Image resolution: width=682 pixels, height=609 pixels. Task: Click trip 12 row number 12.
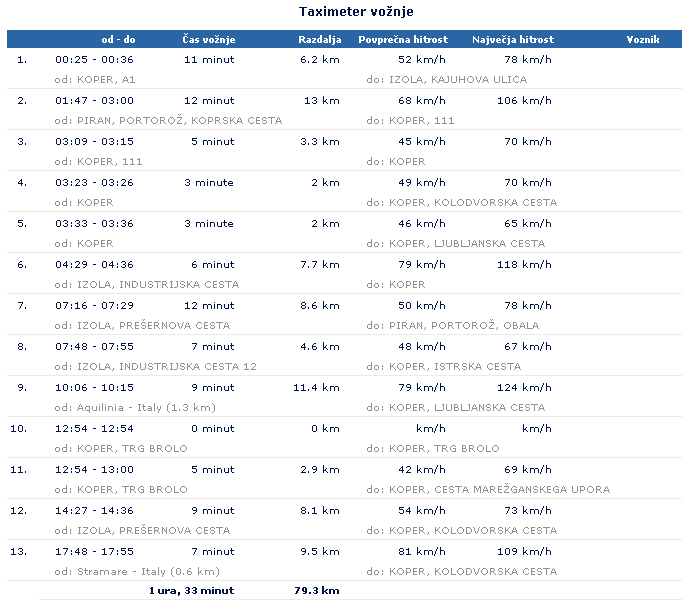tap(18, 511)
